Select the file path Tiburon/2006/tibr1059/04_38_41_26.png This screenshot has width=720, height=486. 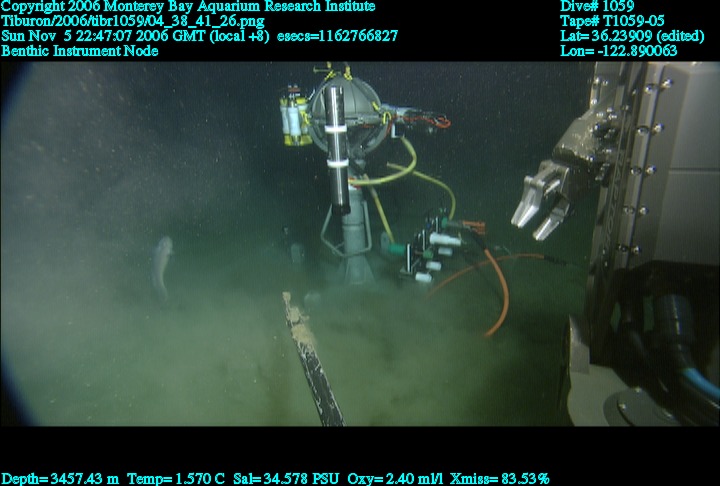(x=133, y=21)
